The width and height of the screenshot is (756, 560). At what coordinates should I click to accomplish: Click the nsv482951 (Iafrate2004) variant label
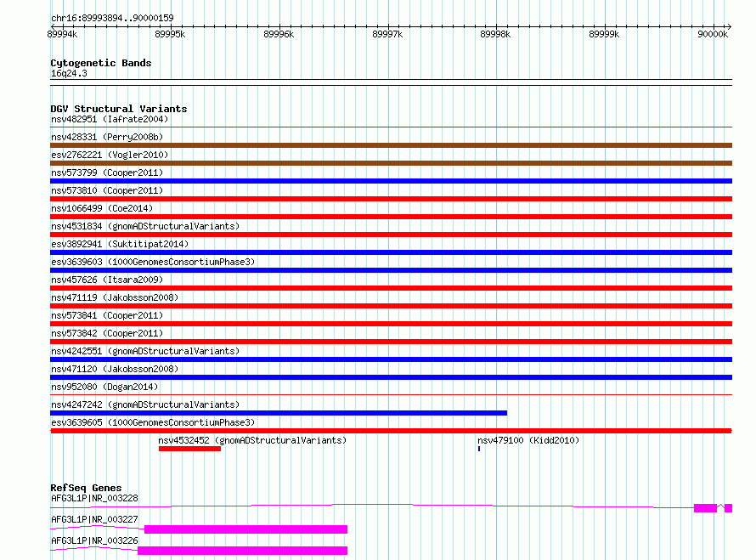110,119
